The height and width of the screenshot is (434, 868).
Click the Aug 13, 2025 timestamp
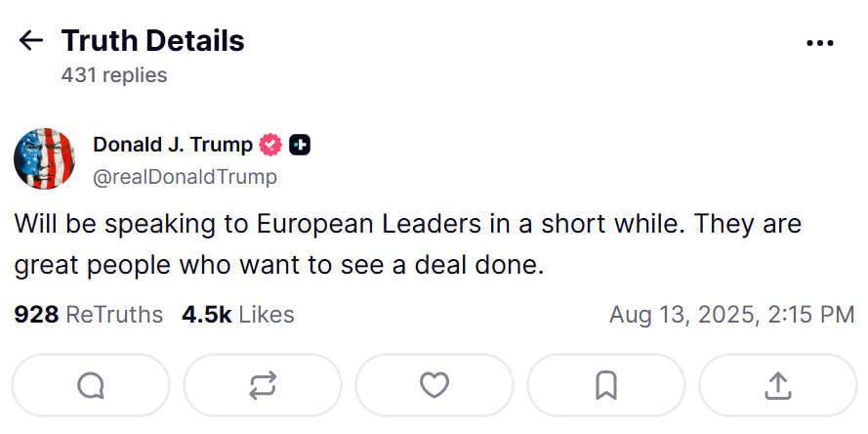[x=731, y=314]
